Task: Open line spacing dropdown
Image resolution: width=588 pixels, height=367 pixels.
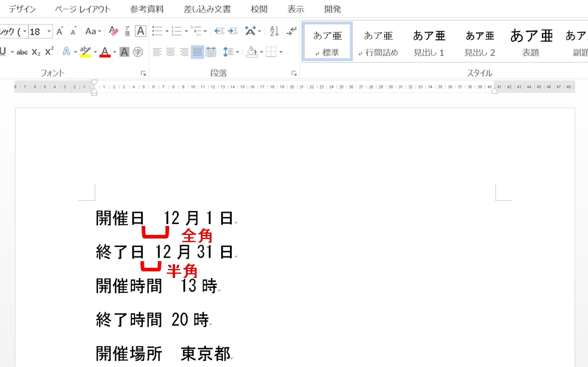Action: click(238, 52)
